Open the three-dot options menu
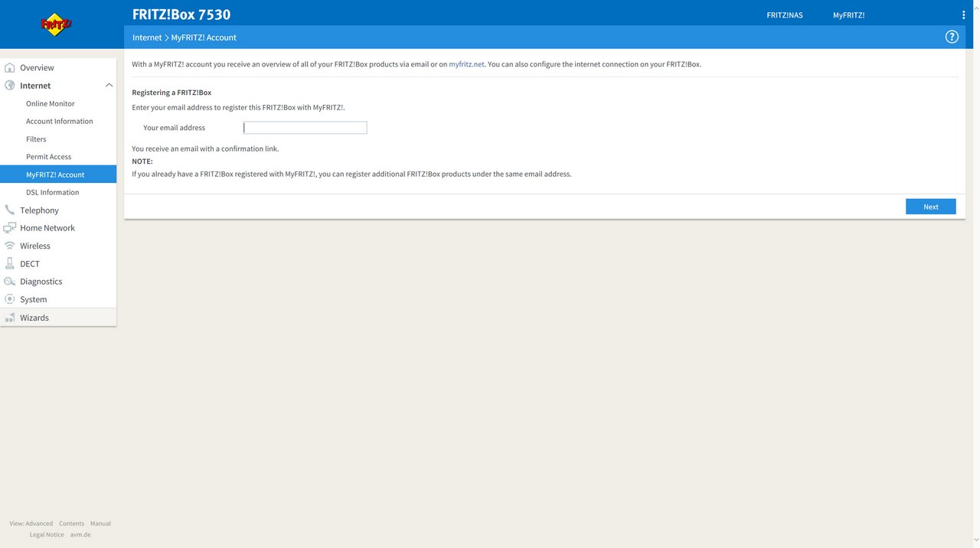980x548 pixels. (x=963, y=15)
